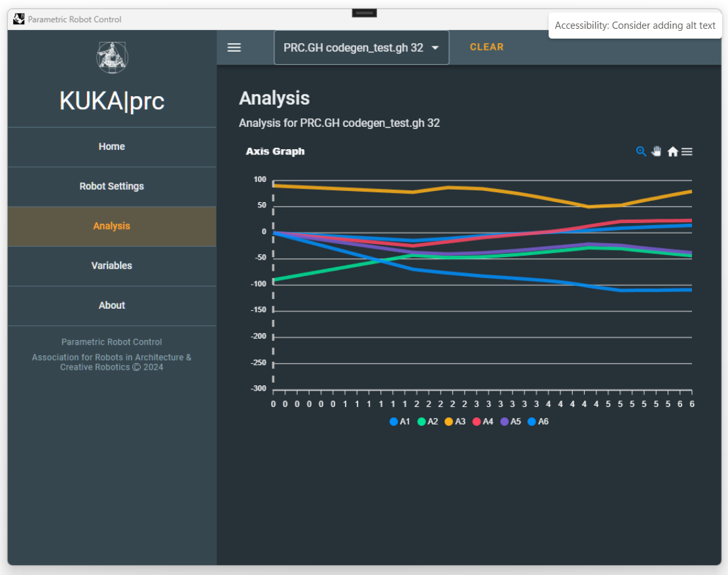This screenshot has height=575, width=728.
Task: Toggle A4 series in legend
Action: click(x=483, y=421)
